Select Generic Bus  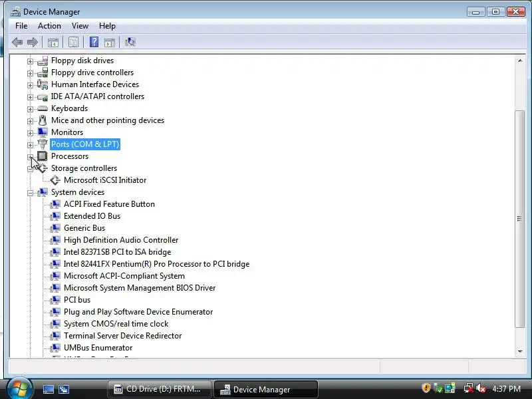[84, 228]
